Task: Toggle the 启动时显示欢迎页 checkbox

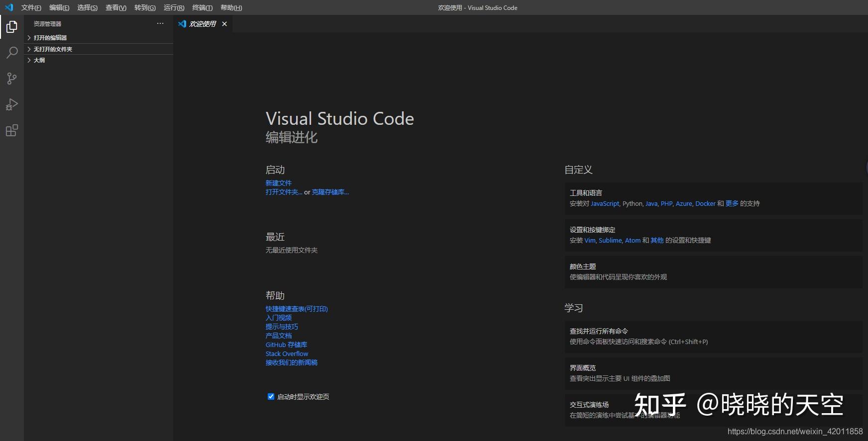Action: (x=271, y=396)
